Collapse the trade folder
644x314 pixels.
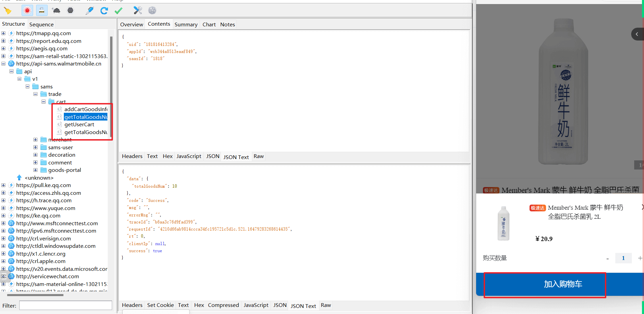click(x=35, y=94)
